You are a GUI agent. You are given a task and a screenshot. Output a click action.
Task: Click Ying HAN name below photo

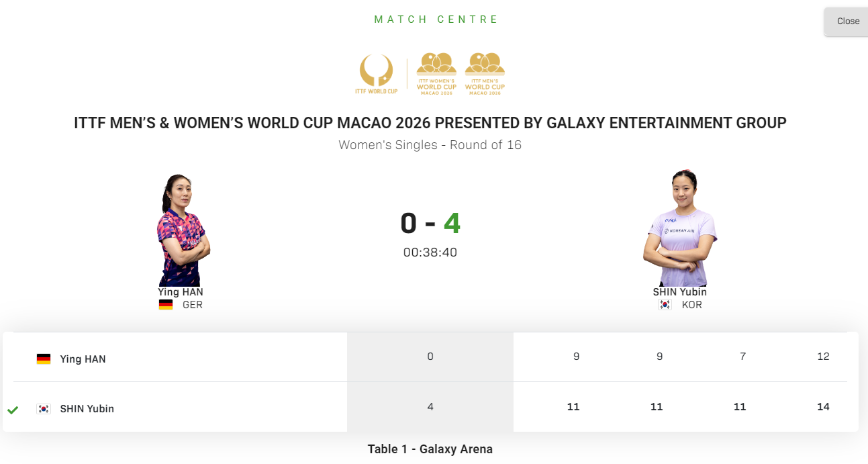181,292
